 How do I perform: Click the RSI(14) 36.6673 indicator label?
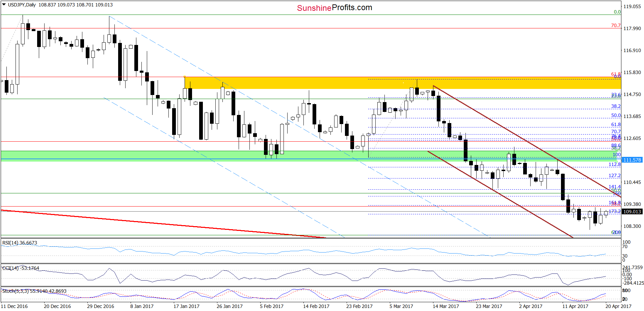click(20, 243)
